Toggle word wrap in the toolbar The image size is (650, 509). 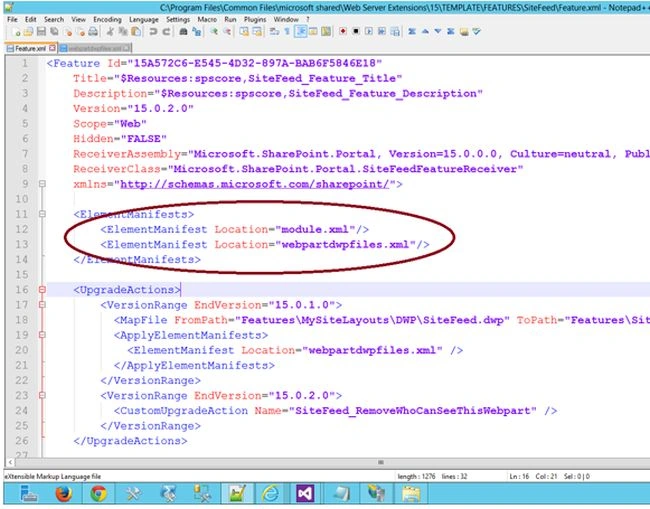coord(274,32)
